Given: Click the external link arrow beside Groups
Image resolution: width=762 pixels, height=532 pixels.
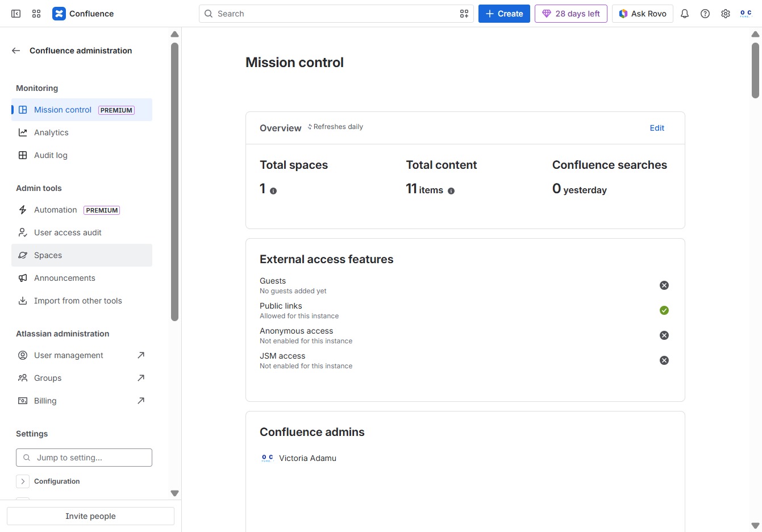Looking at the screenshot, I should click(x=141, y=378).
